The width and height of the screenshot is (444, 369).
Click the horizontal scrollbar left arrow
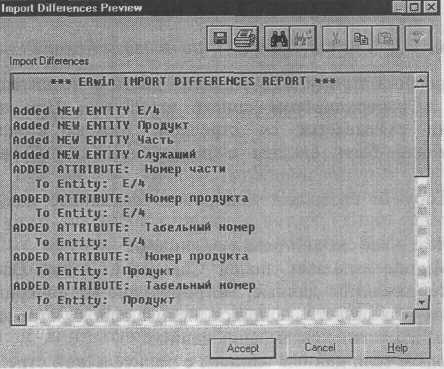tap(19, 318)
